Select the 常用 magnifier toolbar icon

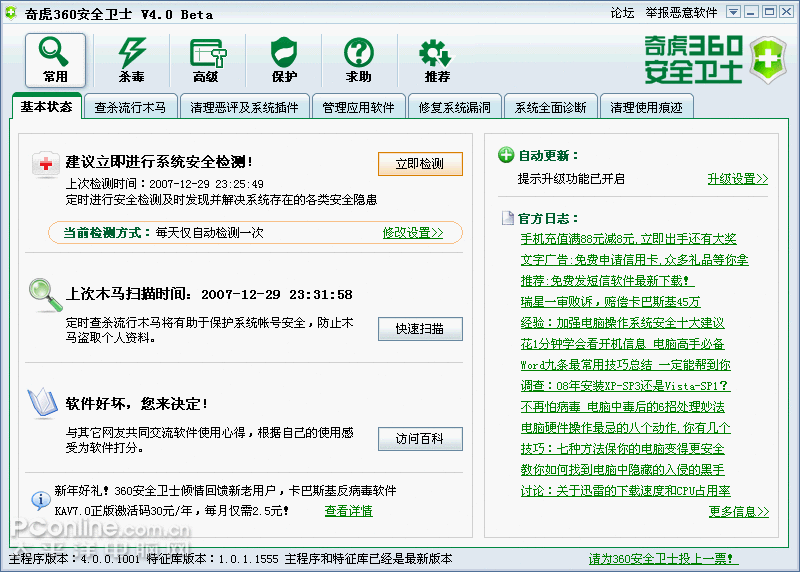55,60
